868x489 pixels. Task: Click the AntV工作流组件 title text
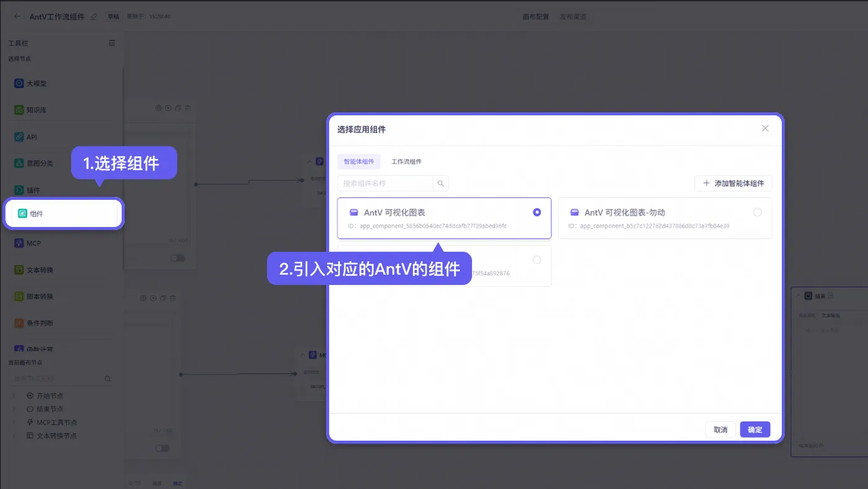tap(57, 17)
